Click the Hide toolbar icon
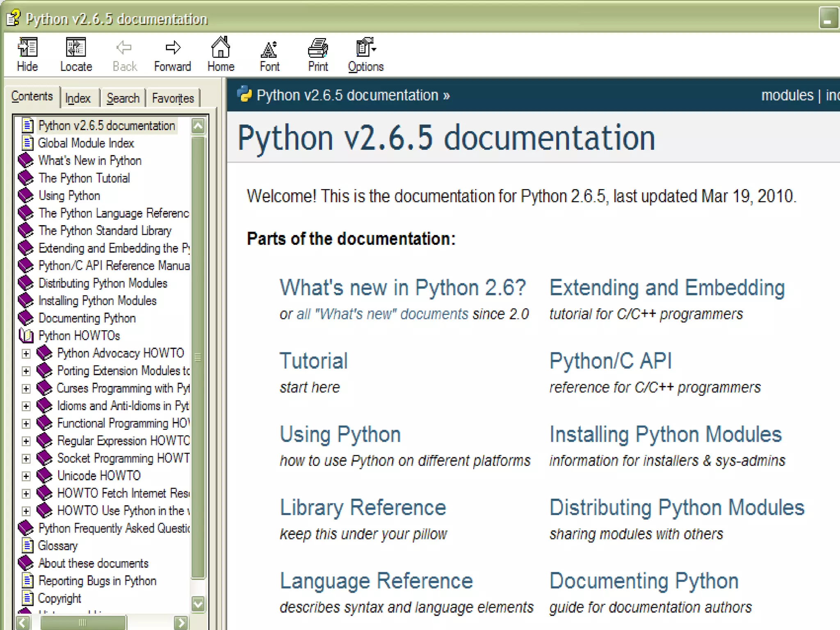 click(27, 48)
